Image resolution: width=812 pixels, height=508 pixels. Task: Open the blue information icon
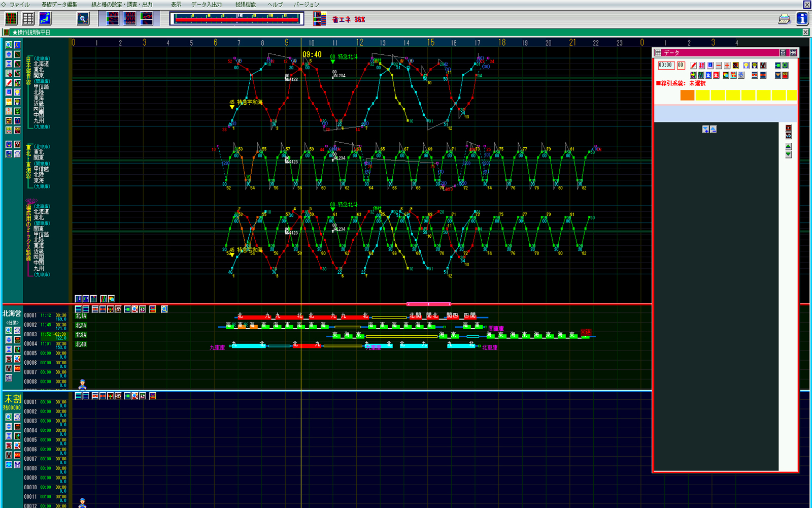[x=802, y=19]
